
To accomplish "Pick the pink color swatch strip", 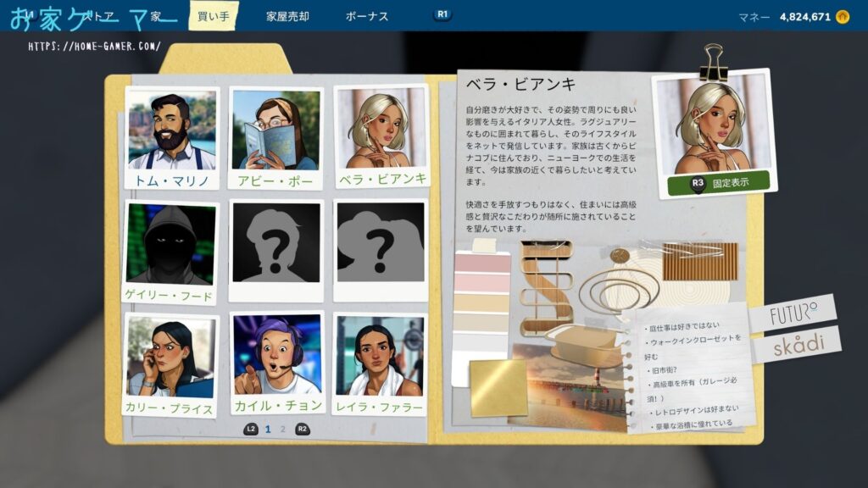I will click(482, 264).
